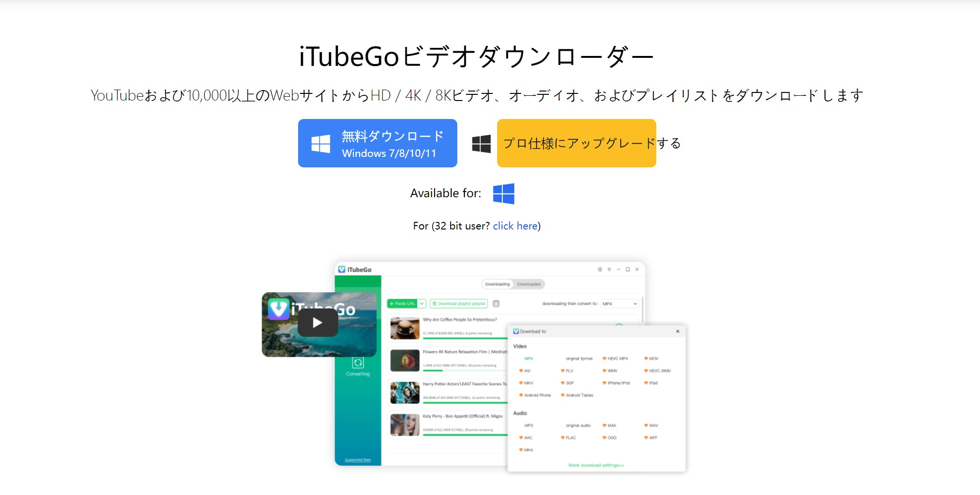
Task: Select MKV format option
Action: click(x=526, y=383)
